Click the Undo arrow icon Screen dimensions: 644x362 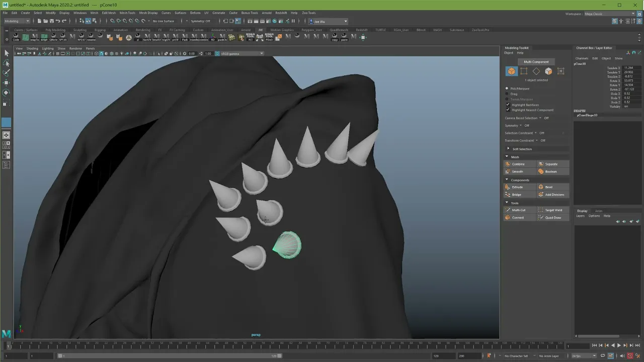(58, 21)
